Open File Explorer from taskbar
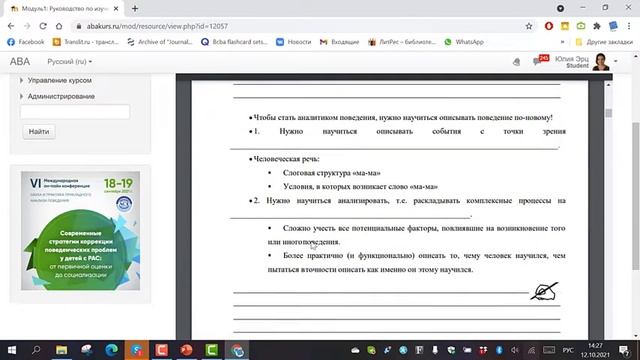 tap(62, 350)
